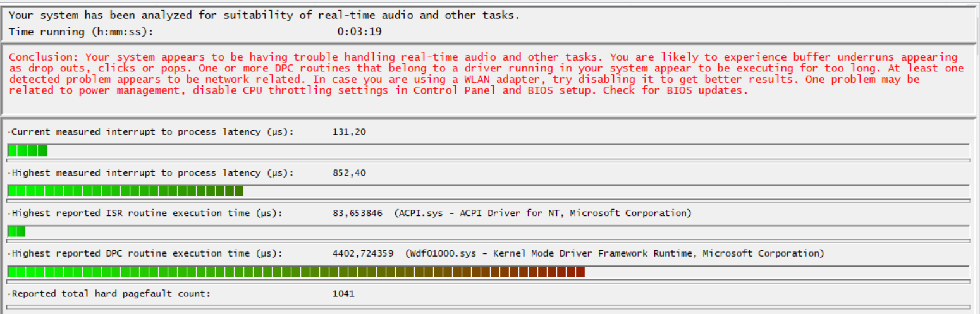Click the highest ISR routine execution time bar
The image size is (980, 314).
point(488,231)
